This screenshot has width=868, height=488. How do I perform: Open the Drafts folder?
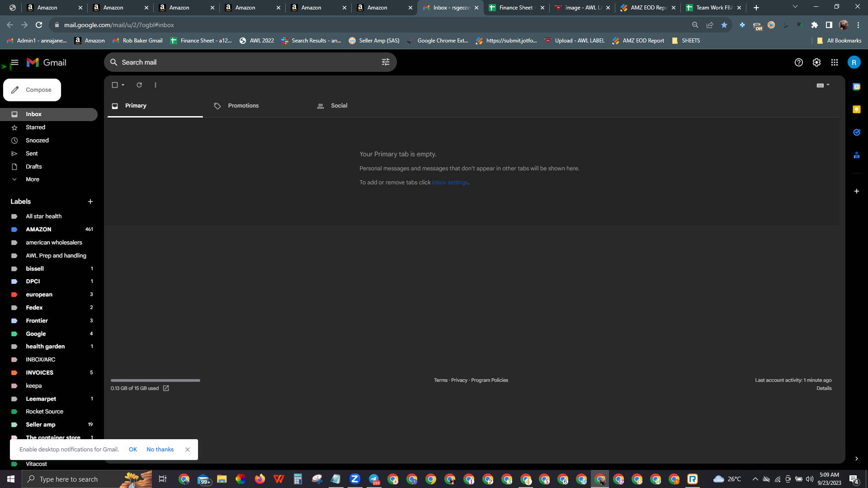[x=49, y=167]
